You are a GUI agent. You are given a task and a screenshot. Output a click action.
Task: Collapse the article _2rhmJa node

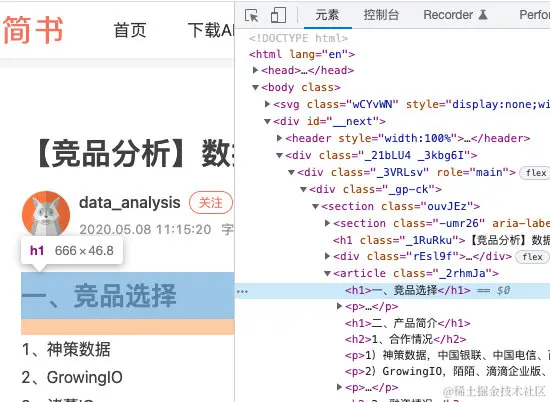pyautogui.click(x=327, y=273)
